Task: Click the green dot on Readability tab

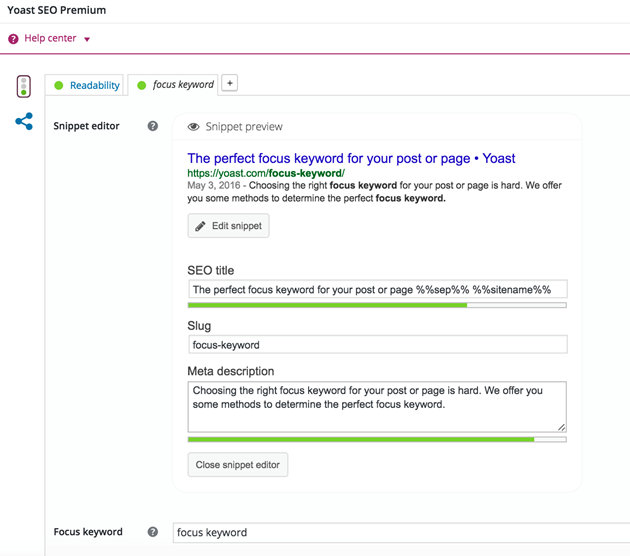Action: click(59, 85)
